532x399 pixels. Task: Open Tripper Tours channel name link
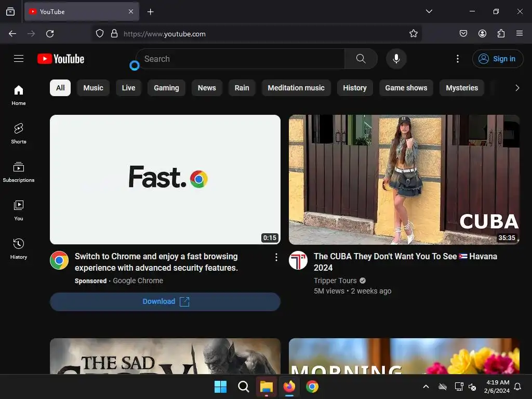[335, 281]
